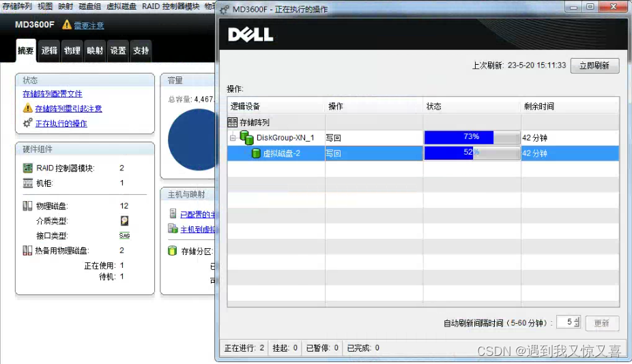632x364 pixels.
Task: Click the green 存储分区 cylinder icon
Action: coord(173,251)
